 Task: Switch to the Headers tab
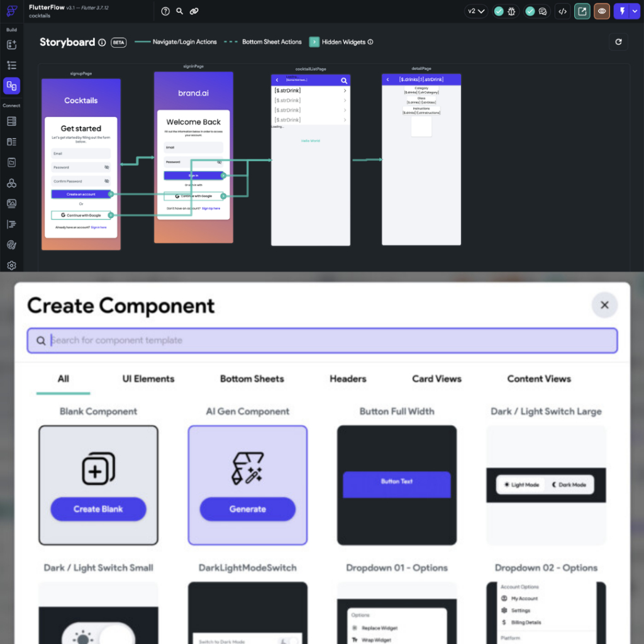pyautogui.click(x=348, y=379)
